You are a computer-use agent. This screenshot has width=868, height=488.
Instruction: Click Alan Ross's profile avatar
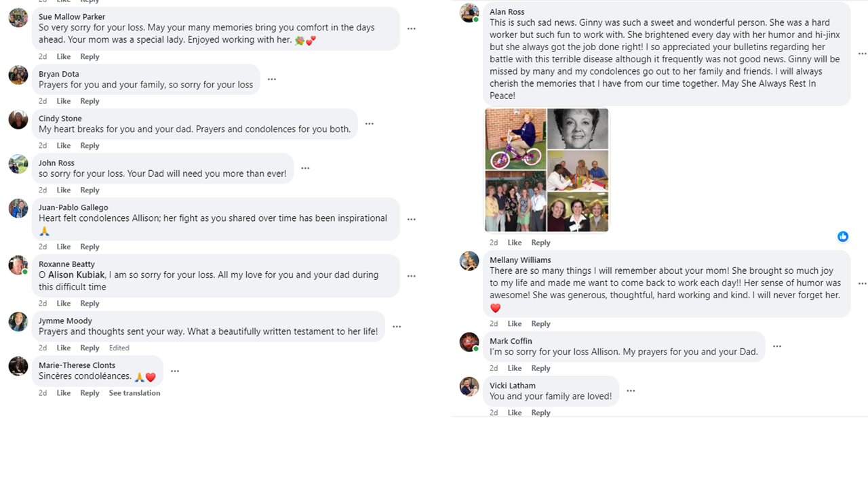click(469, 13)
